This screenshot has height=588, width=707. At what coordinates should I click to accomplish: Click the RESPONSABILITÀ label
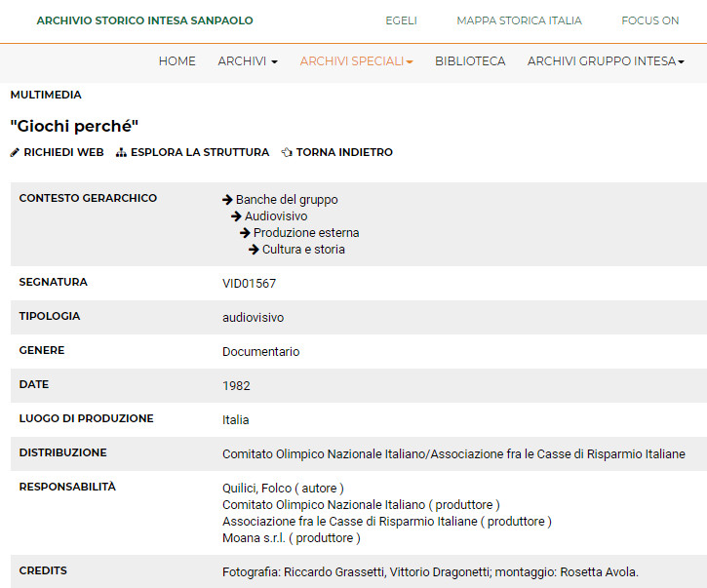coord(67,487)
